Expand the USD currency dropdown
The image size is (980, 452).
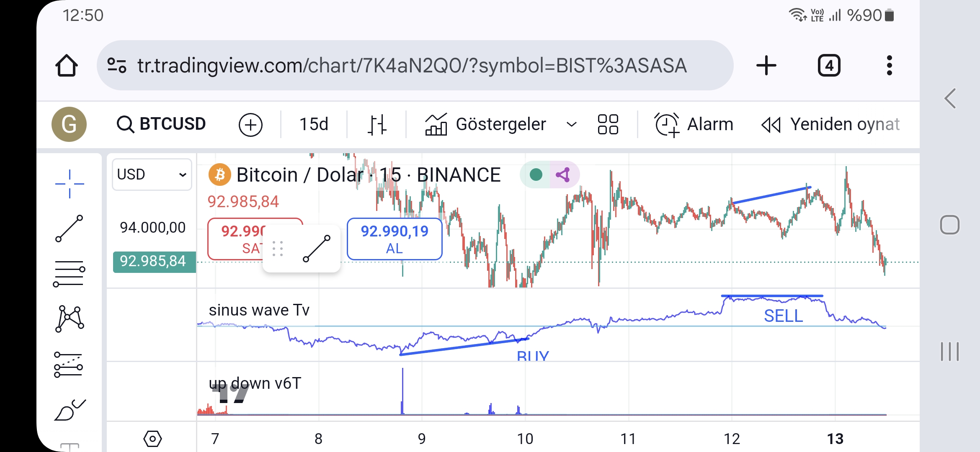[x=152, y=175]
